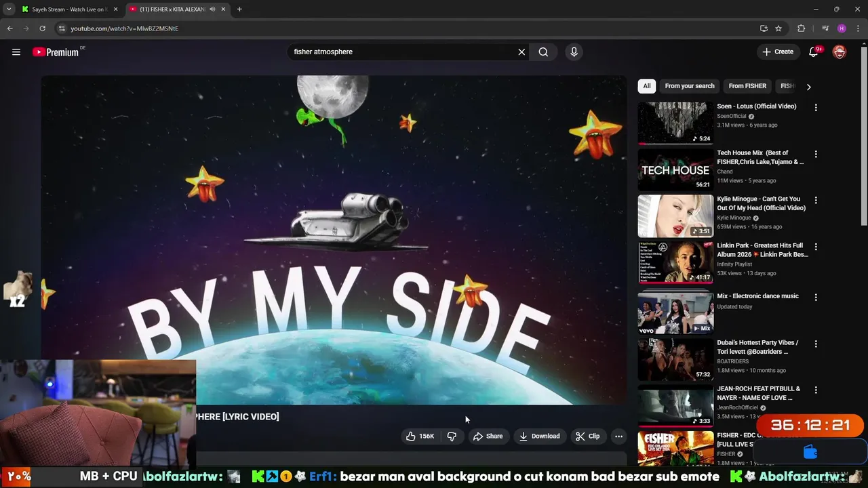Open the 'Soen - Lotus (Official Video)' thumbnail

(x=675, y=123)
